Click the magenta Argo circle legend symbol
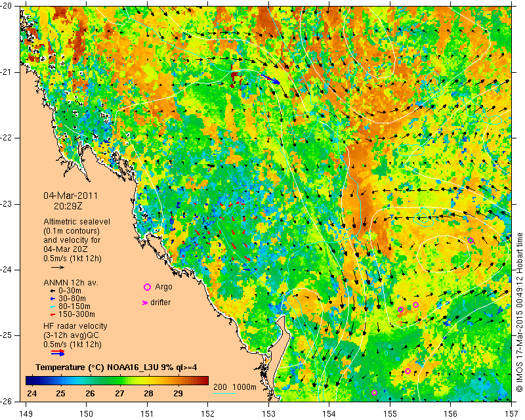The image size is (525, 420). coord(147,287)
